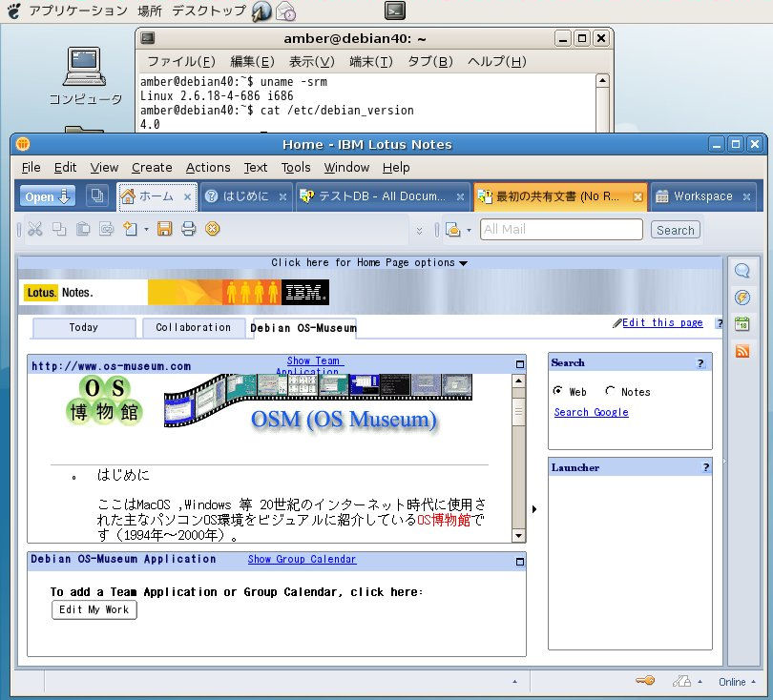Open the Tools menu

point(296,168)
